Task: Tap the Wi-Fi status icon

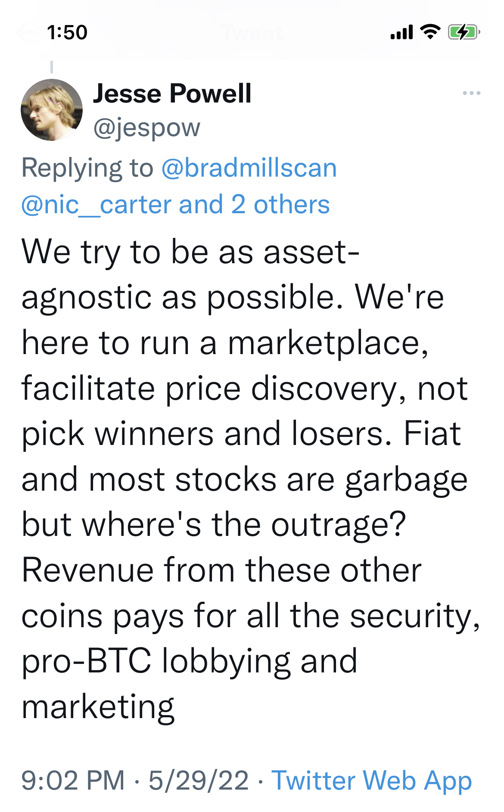Action: 430,32
